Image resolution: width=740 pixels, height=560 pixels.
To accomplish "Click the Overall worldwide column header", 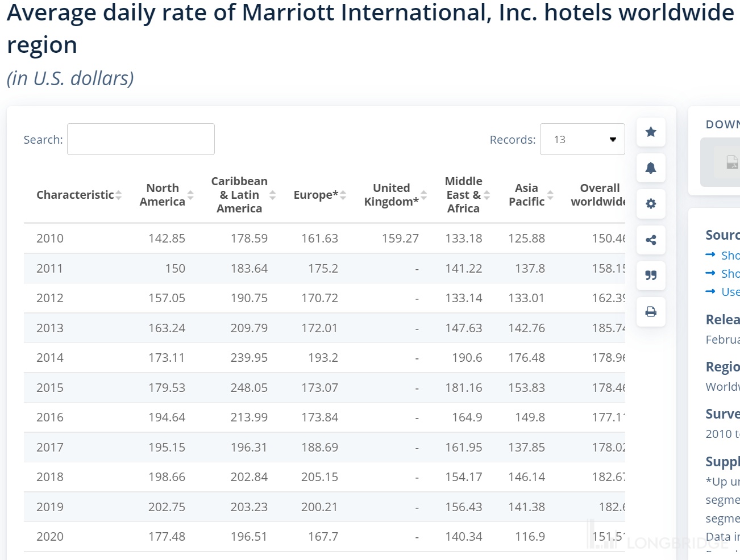I will (598, 195).
